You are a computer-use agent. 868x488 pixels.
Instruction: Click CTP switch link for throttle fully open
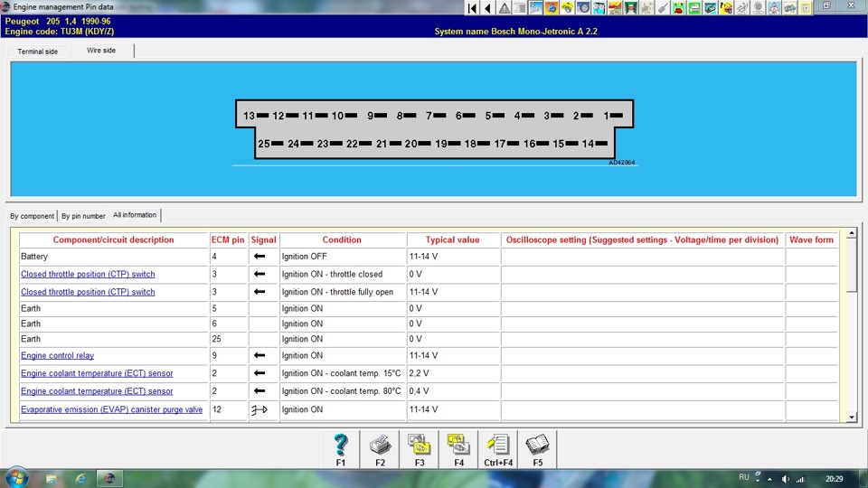point(88,293)
